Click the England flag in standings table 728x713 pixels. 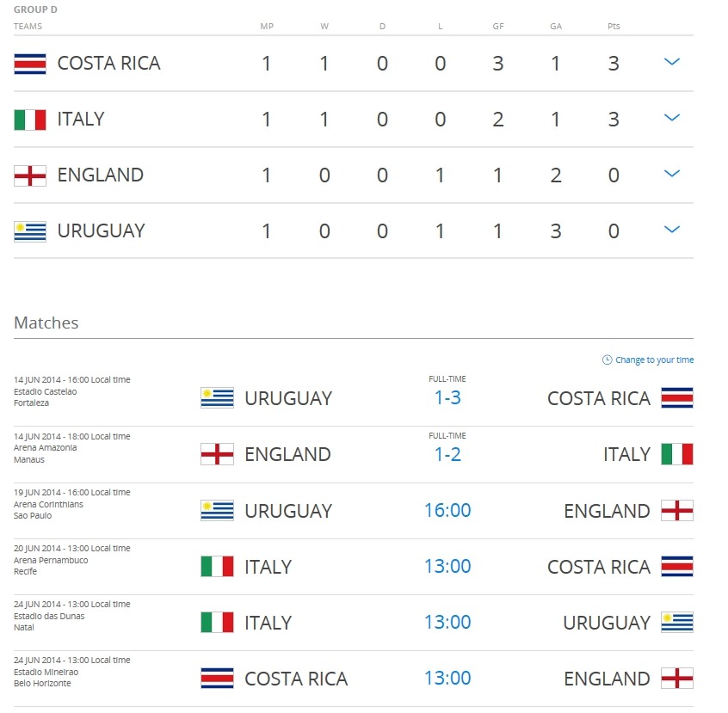click(30, 175)
